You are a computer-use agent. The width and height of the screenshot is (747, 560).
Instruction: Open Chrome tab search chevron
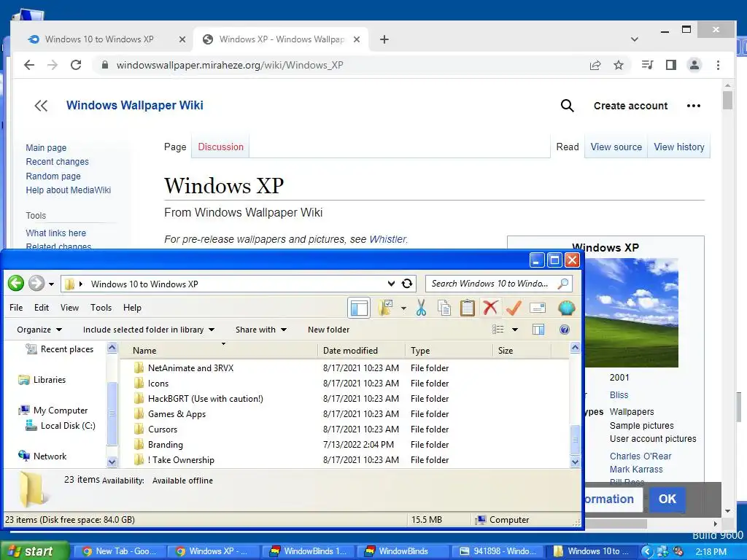(634, 39)
